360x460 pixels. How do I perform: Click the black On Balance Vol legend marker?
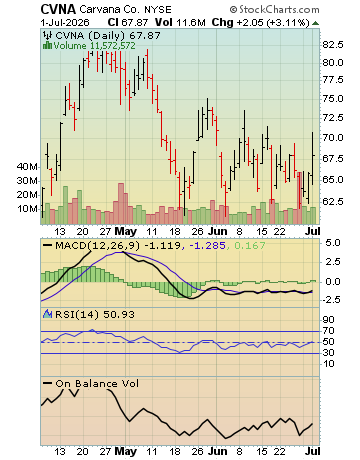point(48,383)
